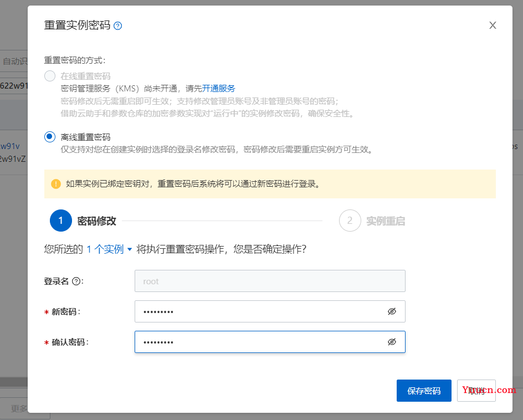Click the yellow warning icon in notice
Screen dimensions: 523x420
pyautogui.click(x=56, y=184)
